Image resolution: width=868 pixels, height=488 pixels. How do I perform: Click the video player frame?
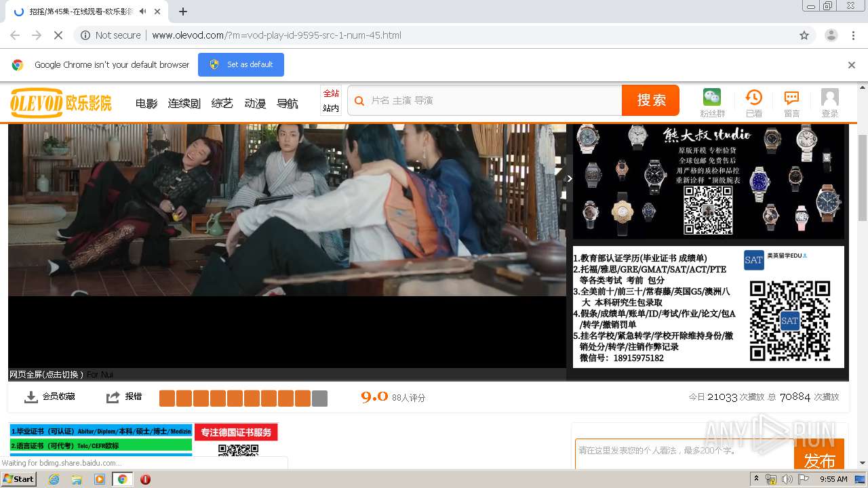[287, 245]
